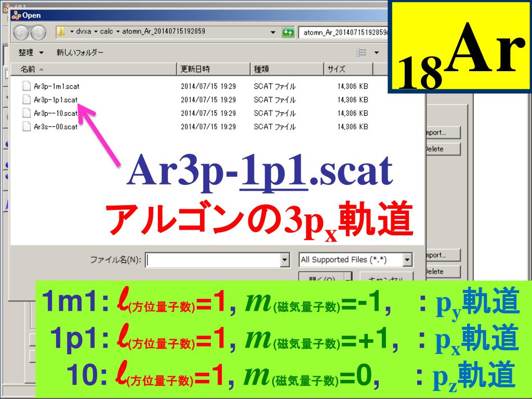Select file Ar3p--10.scat
The width and height of the screenshot is (532, 399).
tap(56, 113)
